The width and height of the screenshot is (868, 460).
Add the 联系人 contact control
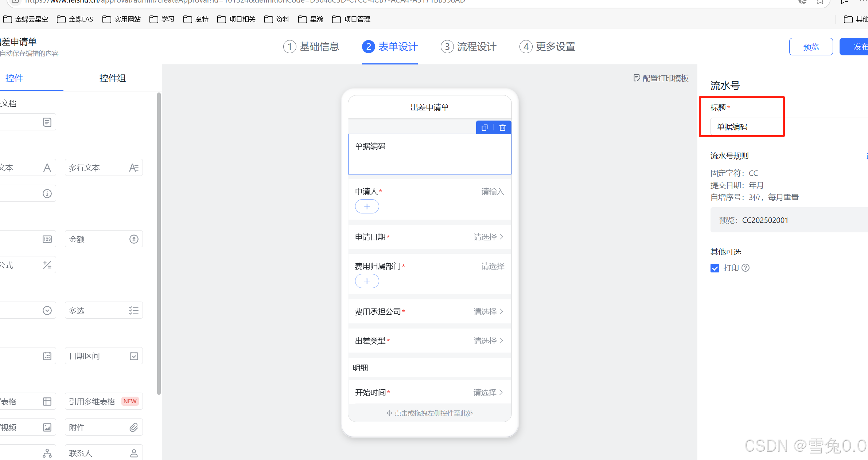tap(104, 453)
